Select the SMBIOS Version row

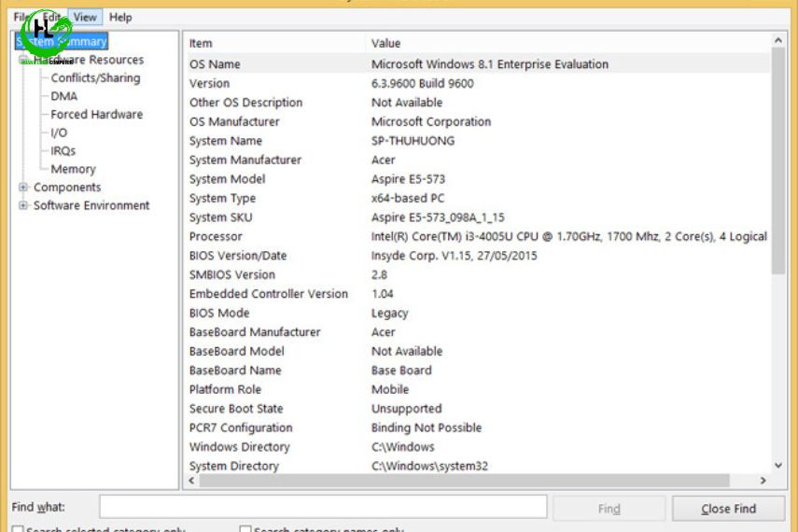tap(477, 275)
